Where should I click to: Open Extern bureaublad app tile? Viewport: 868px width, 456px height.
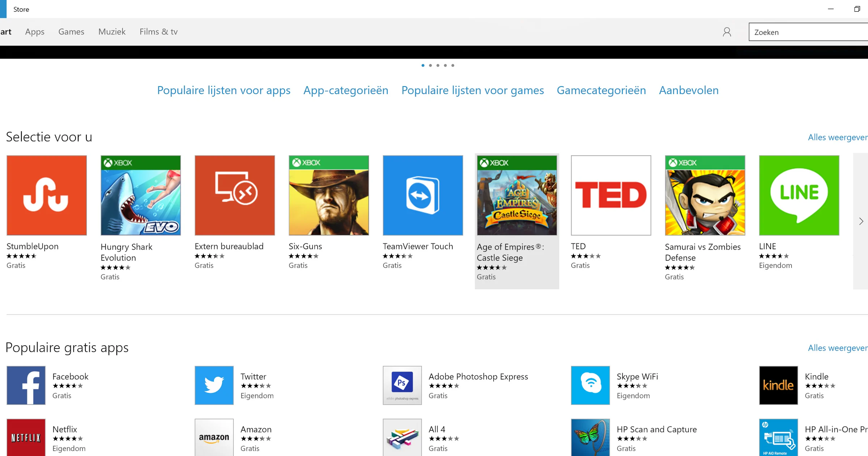pyautogui.click(x=235, y=195)
